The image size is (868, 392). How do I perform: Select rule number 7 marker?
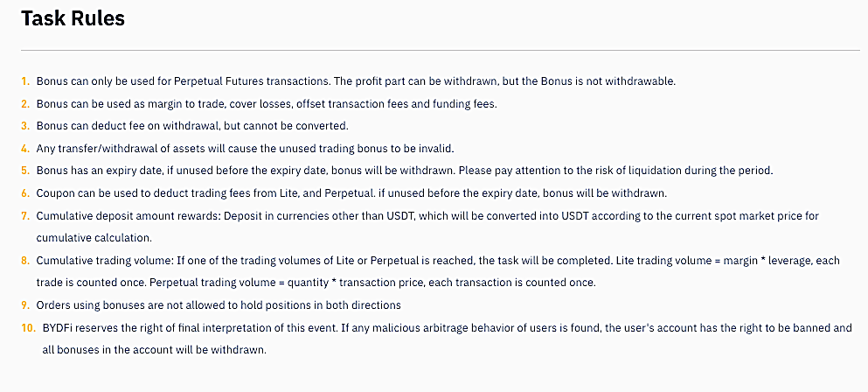point(25,215)
